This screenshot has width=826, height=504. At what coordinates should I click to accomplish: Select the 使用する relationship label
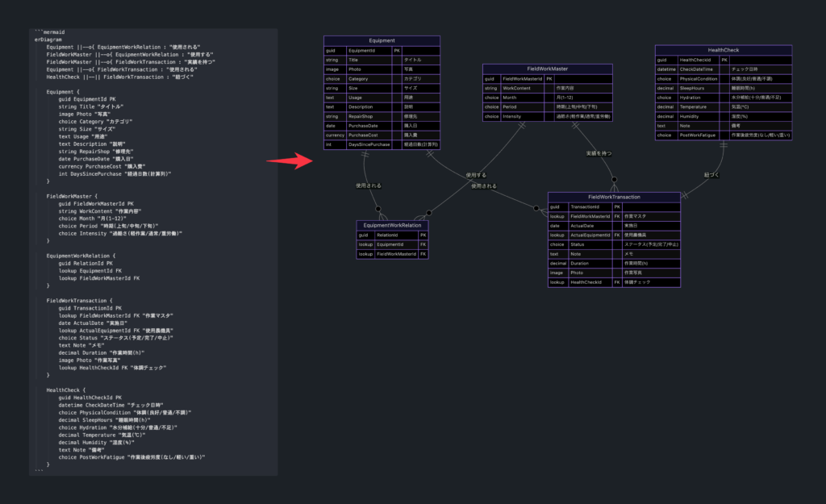tap(476, 174)
